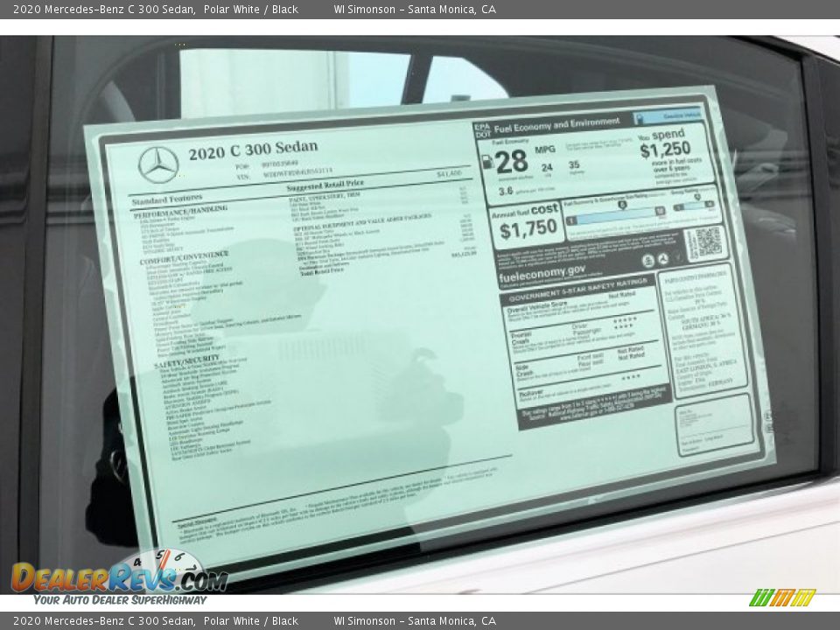This screenshot has width=840, height=630.
Task: Click the Mercedes-Benz star emblem on sticker
Action: pos(158,165)
